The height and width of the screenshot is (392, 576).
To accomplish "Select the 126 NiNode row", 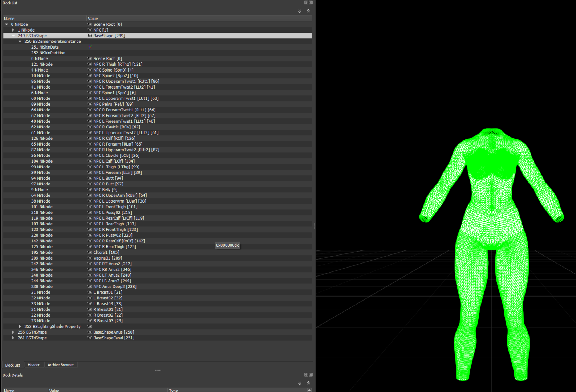I will coord(157,138).
